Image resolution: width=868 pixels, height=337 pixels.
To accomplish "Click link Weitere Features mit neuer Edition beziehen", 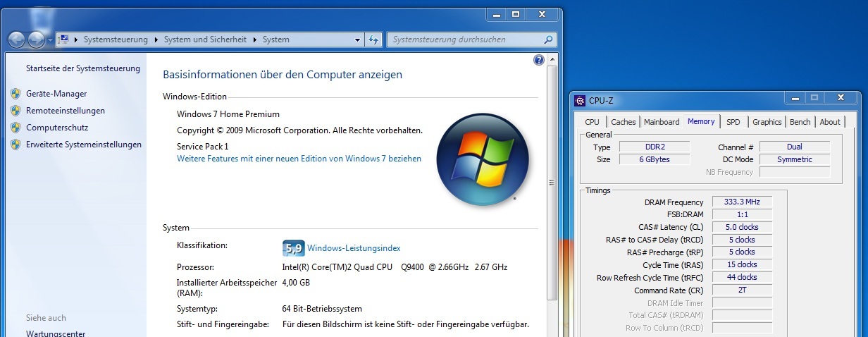I will click(x=299, y=159).
